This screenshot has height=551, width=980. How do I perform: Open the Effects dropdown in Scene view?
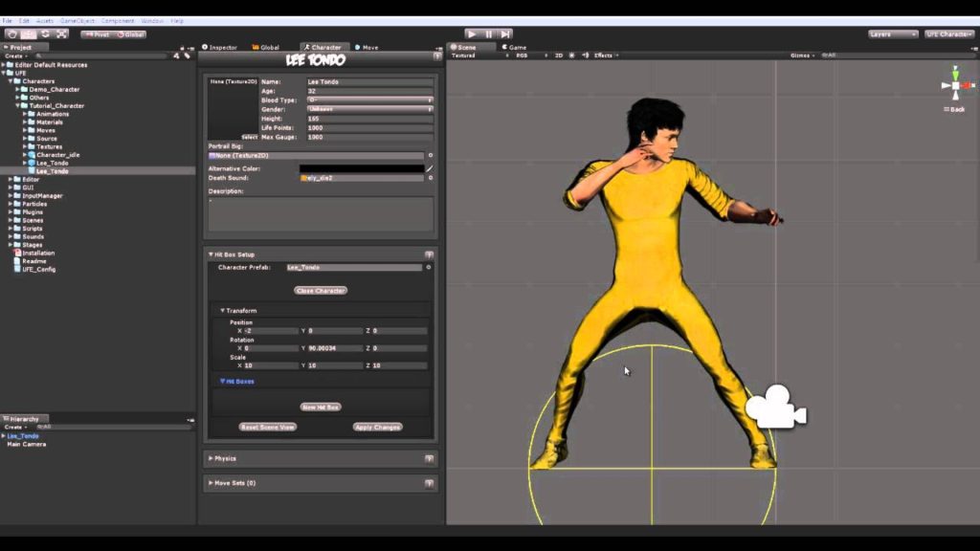click(603, 55)
